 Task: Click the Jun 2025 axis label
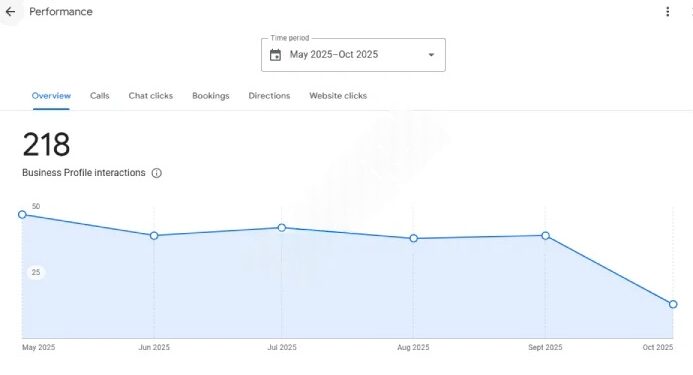point(154,348)
